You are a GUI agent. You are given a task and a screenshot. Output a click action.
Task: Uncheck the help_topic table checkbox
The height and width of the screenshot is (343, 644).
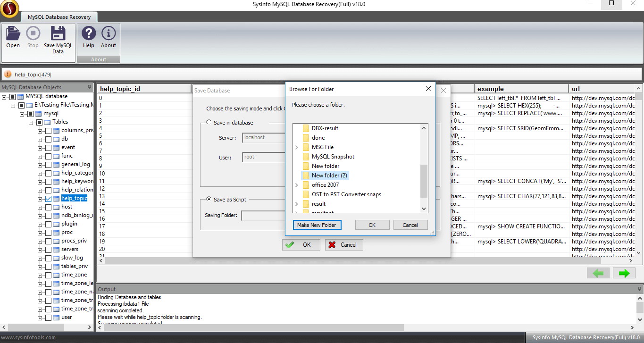48,199
